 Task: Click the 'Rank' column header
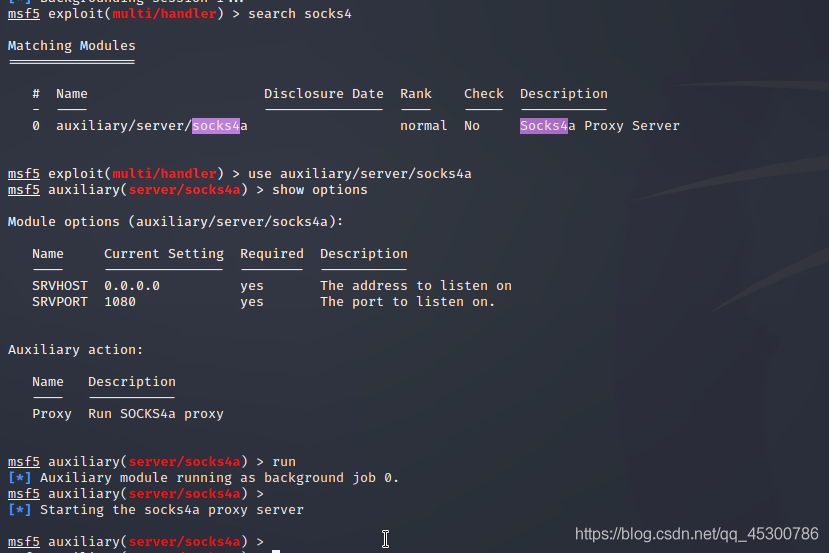click(x=415, y=94)
